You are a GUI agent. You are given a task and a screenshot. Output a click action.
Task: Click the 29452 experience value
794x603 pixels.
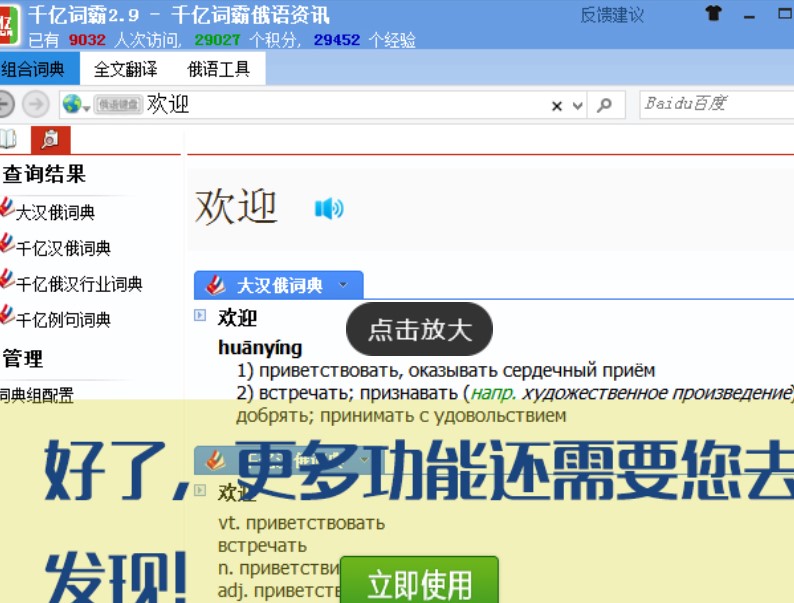pos(337,39)
